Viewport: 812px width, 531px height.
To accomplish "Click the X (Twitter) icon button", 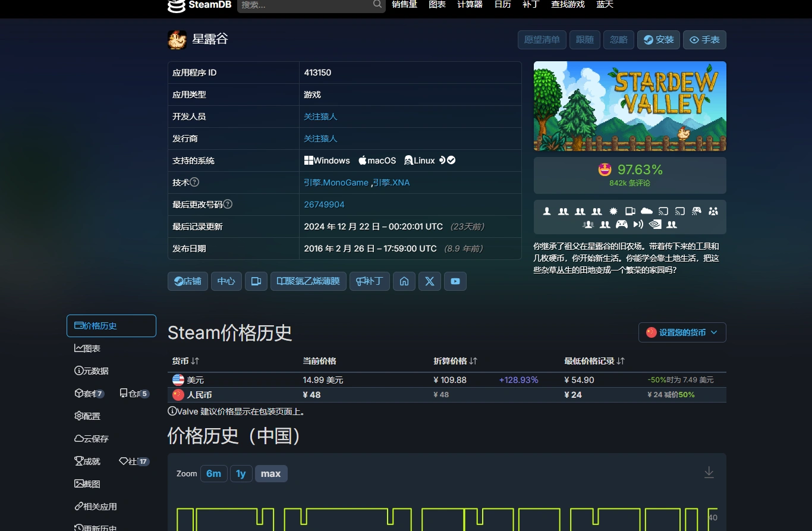I will pos(430,281).
